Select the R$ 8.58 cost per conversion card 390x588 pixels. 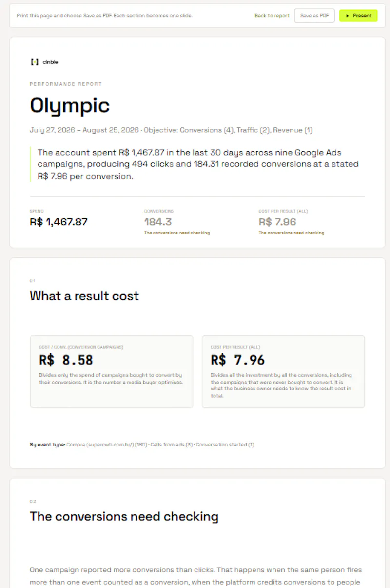pos(112,371)
